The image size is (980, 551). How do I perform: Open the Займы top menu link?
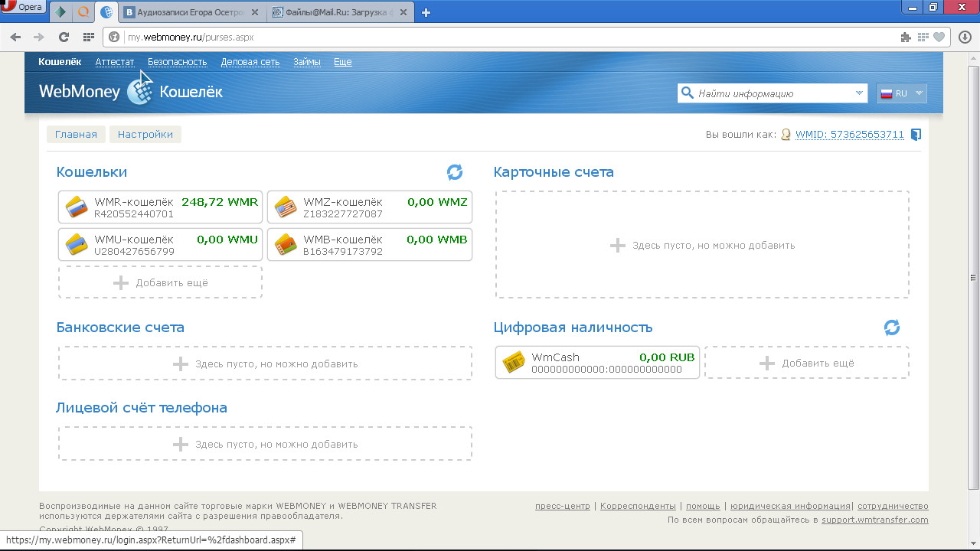[x=307, y=62]
